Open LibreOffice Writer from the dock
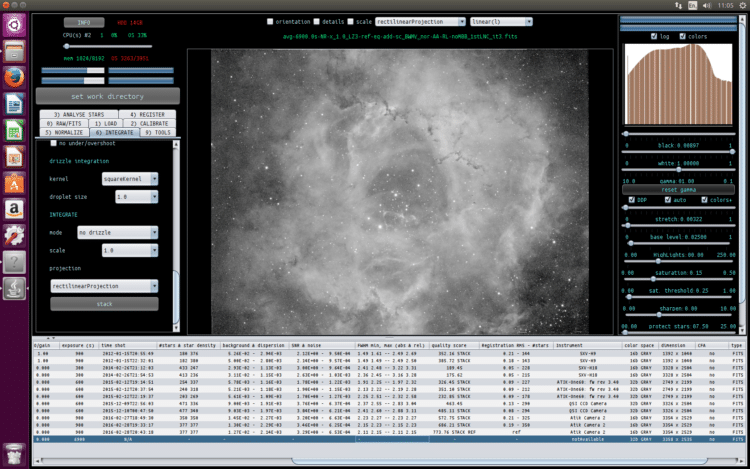Viewport: 750px width, 469px height. 14,104
